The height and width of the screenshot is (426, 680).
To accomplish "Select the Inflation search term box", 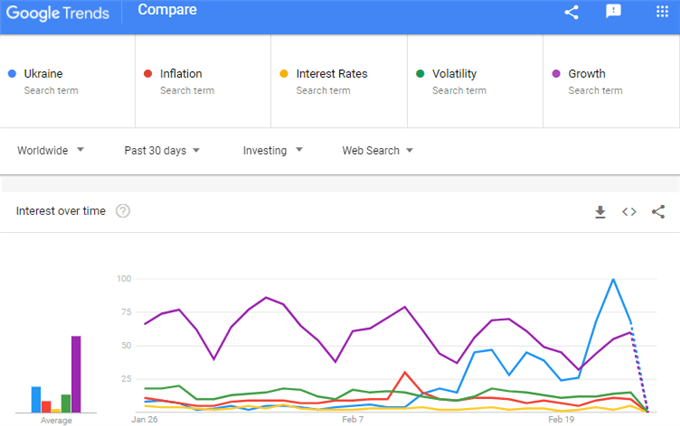I will [x=203, y=81].
